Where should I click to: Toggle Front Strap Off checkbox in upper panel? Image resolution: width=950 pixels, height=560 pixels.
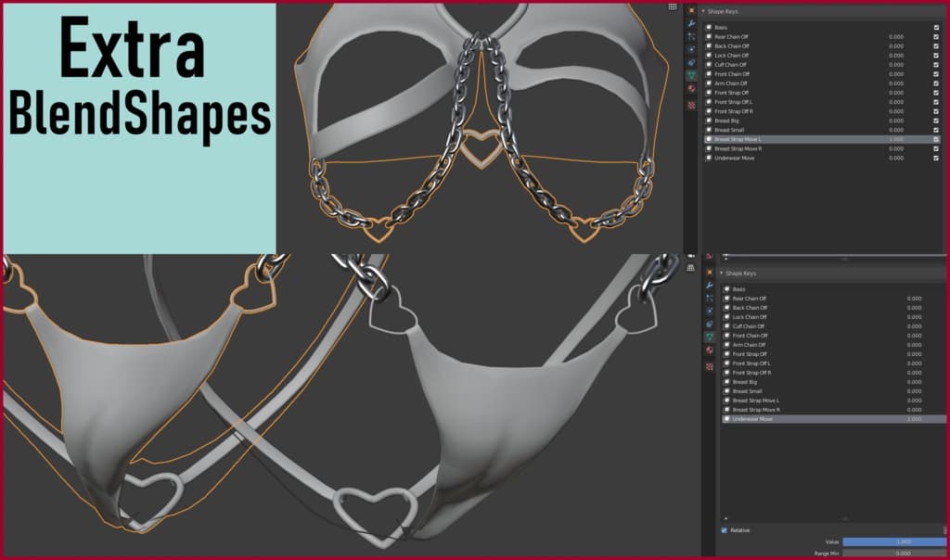tap(936, 93)
